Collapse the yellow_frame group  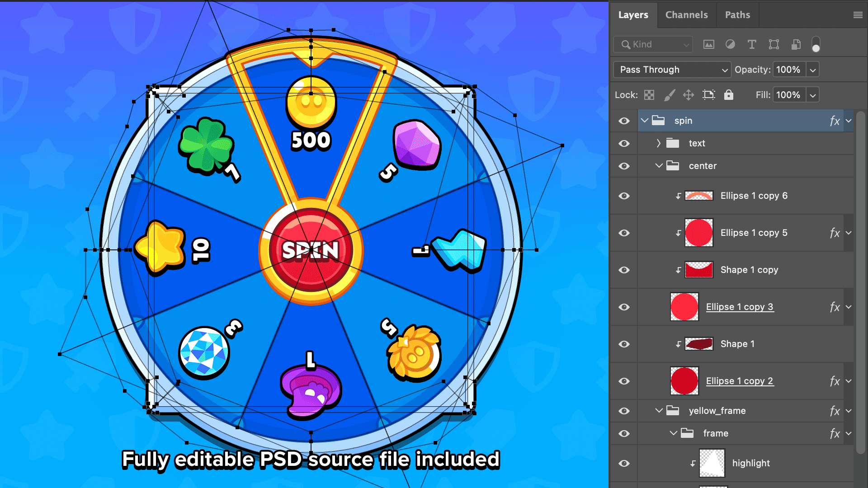[x=659, y=411]
